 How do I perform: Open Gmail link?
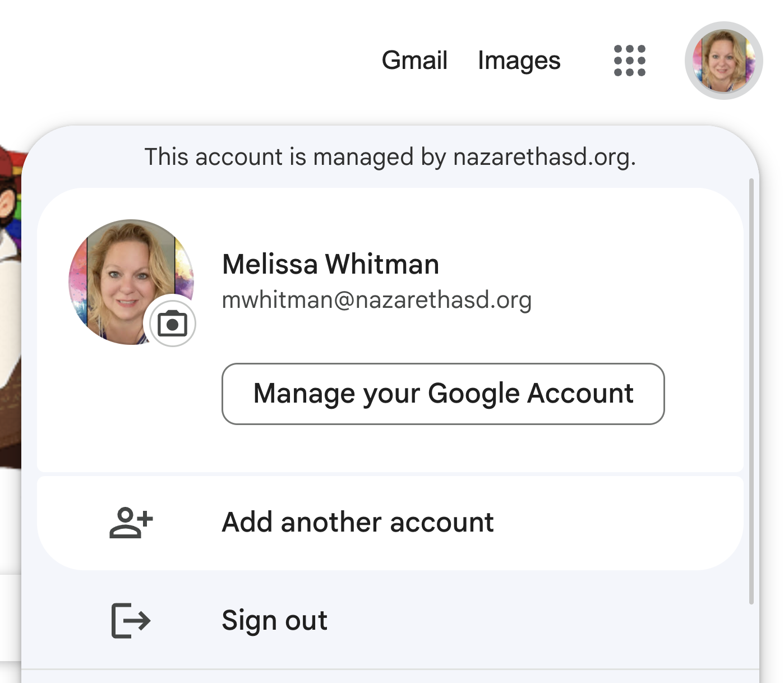[x=414, y=61]
